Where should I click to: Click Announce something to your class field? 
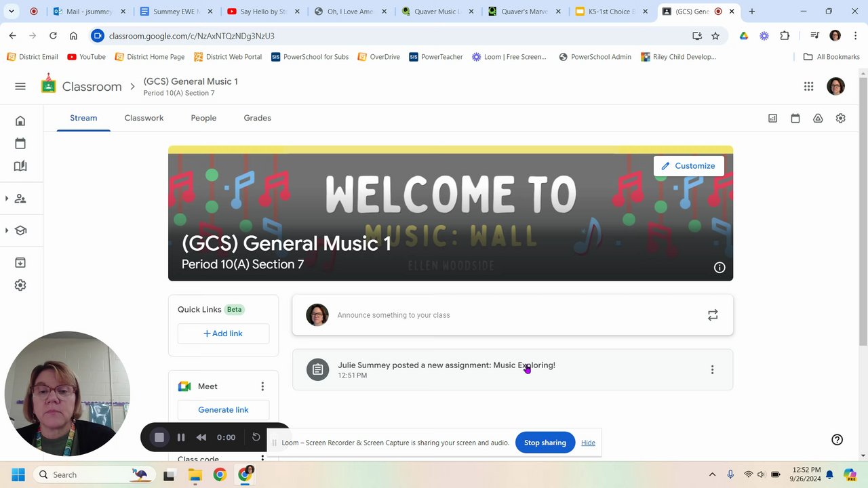[x=513, y=315]
